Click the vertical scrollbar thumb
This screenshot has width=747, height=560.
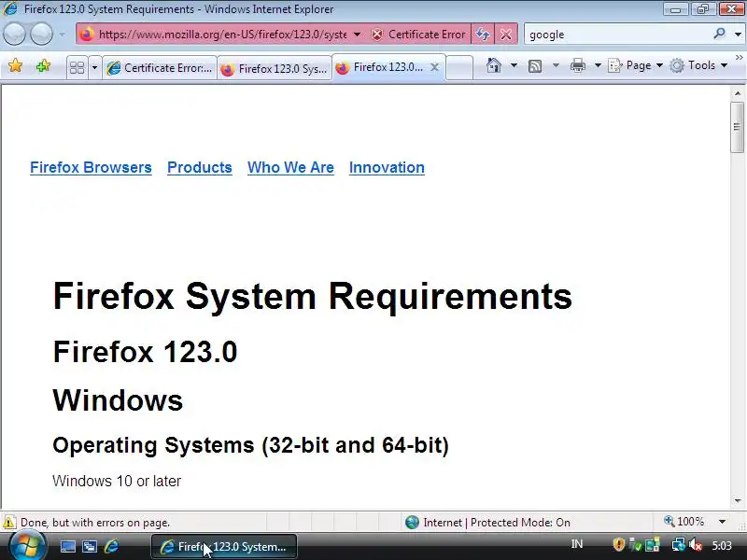point(738,127)
